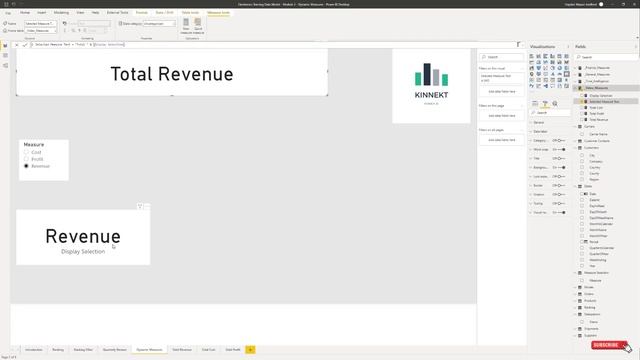Open the File menu
The image size is (640, 360).
click(x=8, y=13)
